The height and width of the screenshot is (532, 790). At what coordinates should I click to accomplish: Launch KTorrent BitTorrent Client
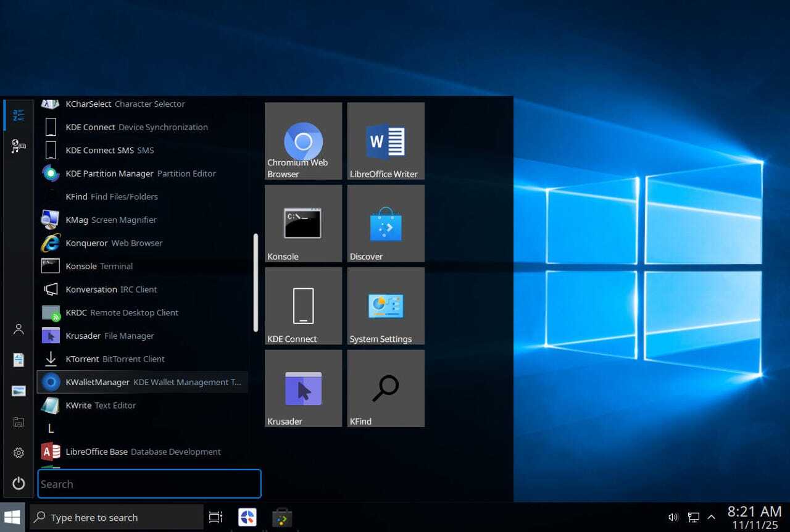pos(143,359)
